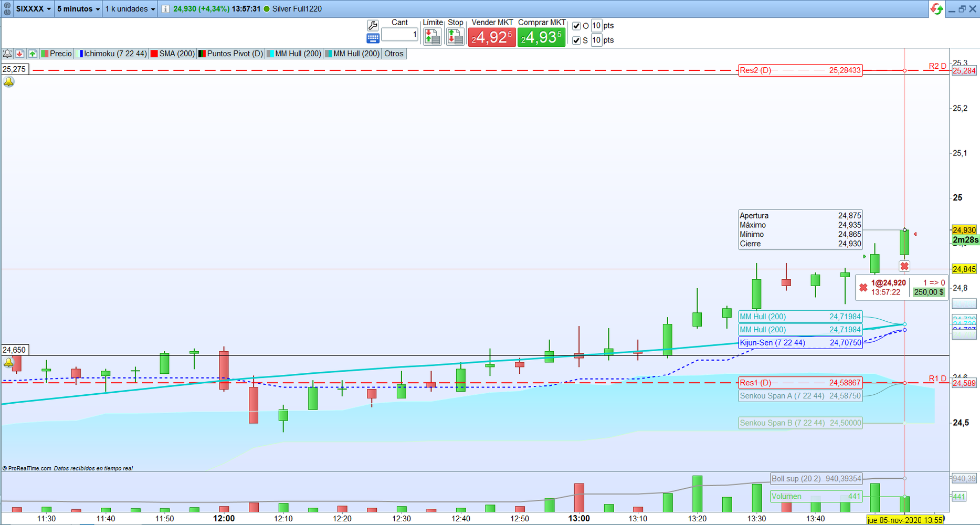Click the 24,650 horizontal line price tag
980x525 pixels.
[x=15, y=350]
